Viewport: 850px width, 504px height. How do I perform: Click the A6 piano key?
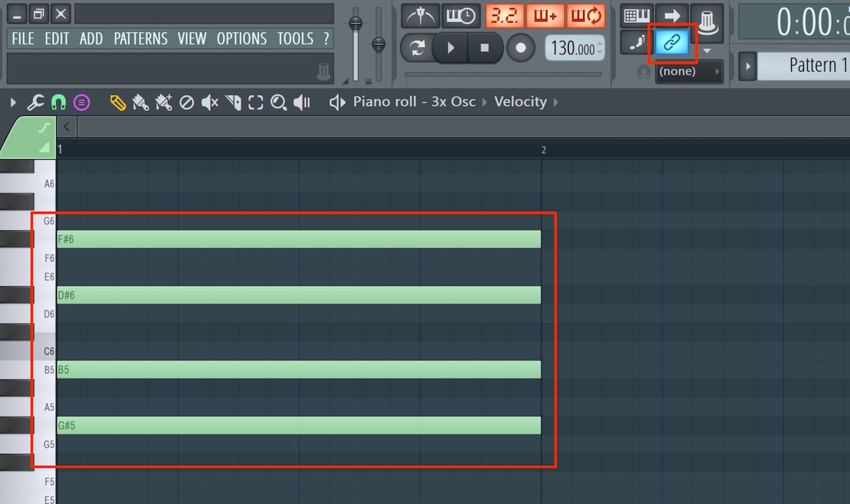(28, 184)
